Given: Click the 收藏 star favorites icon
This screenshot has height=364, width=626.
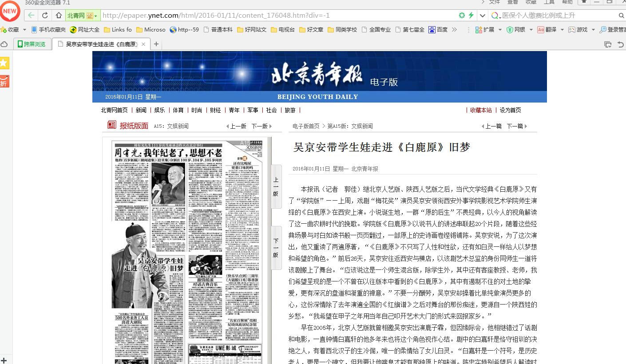Looking at the screenshot, I should (3, 30).
